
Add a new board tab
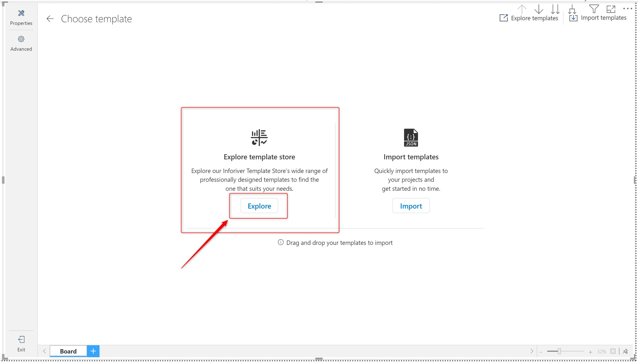[93, 351]
